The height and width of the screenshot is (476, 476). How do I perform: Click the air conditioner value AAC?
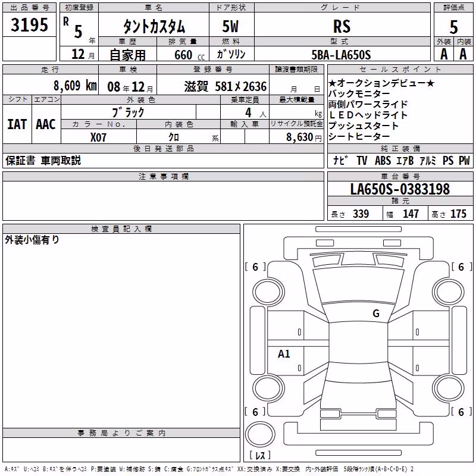tap(46, 124)
